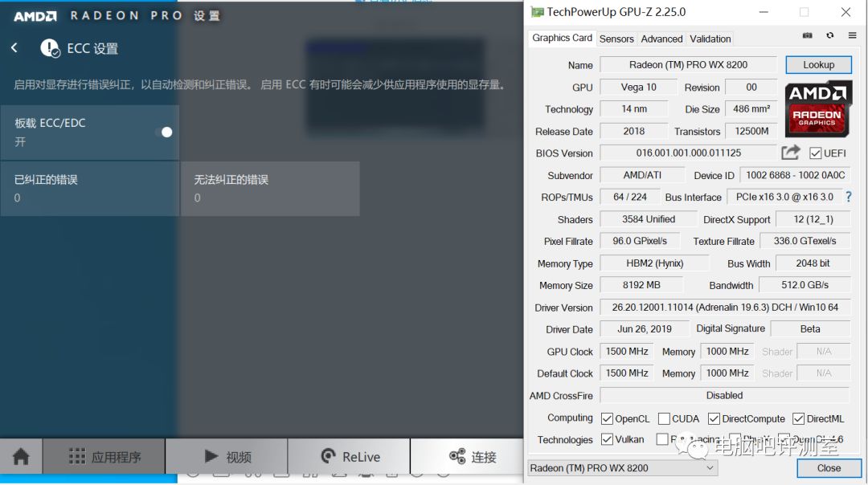Click the 3584 Unified shaders value
The height and width of the screenshot is (485, 868).
(x=649, y=219)
